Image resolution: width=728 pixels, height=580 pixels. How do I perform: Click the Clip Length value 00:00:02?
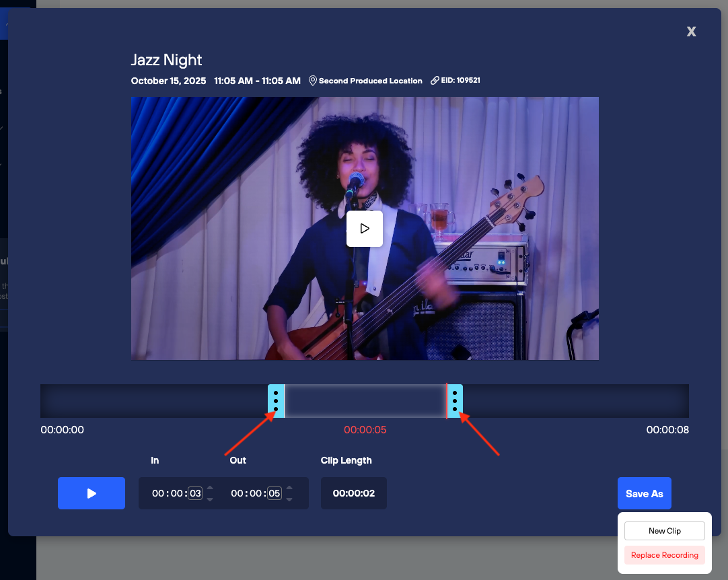353,493
